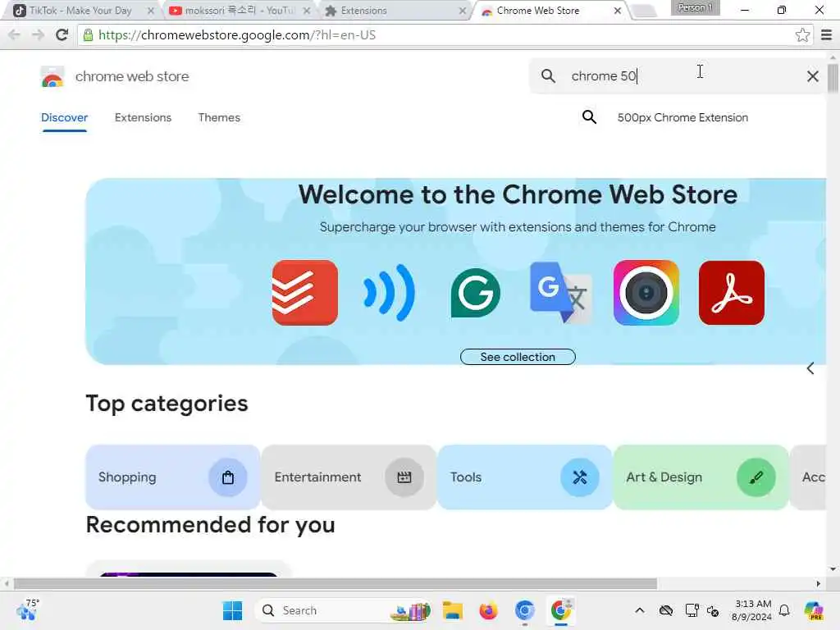Click the Entertainment clapperboard icon
This screenshot has height=630, width=840.
pyautogui.click(x=404, y=477)
